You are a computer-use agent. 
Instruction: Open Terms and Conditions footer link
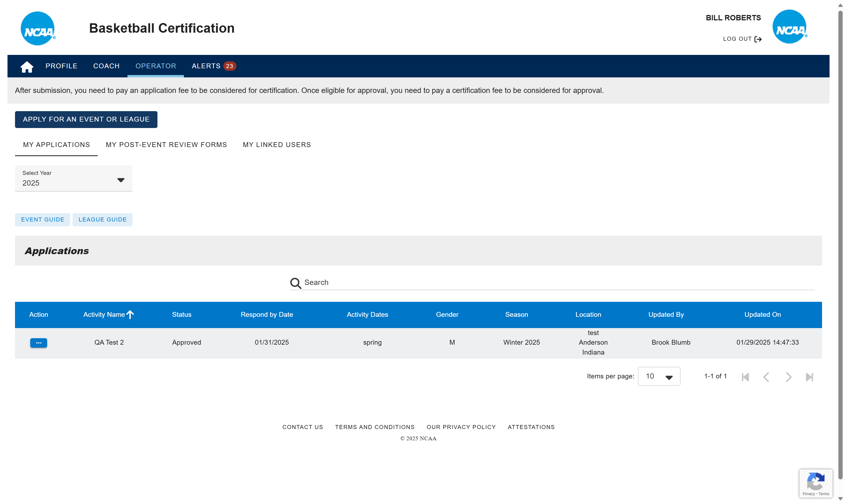coord(375,427)
